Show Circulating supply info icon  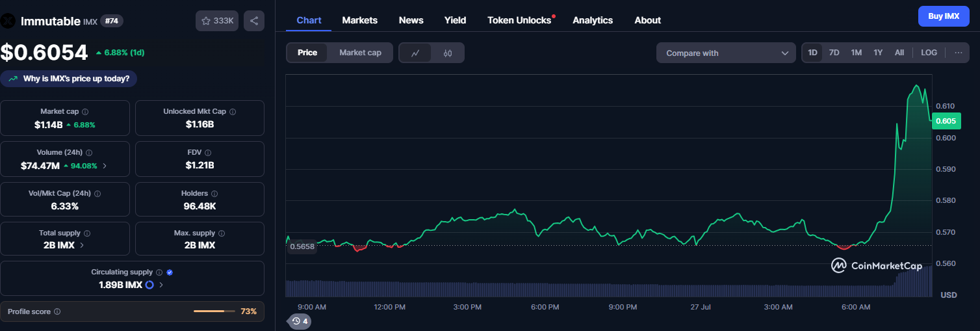(x=159, y=272)
